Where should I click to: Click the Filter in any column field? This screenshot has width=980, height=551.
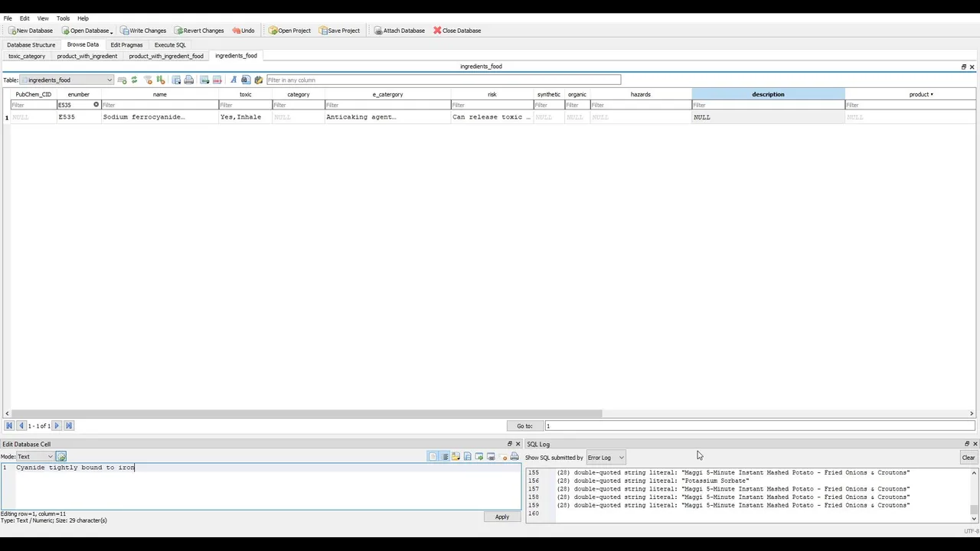[443, 80]
